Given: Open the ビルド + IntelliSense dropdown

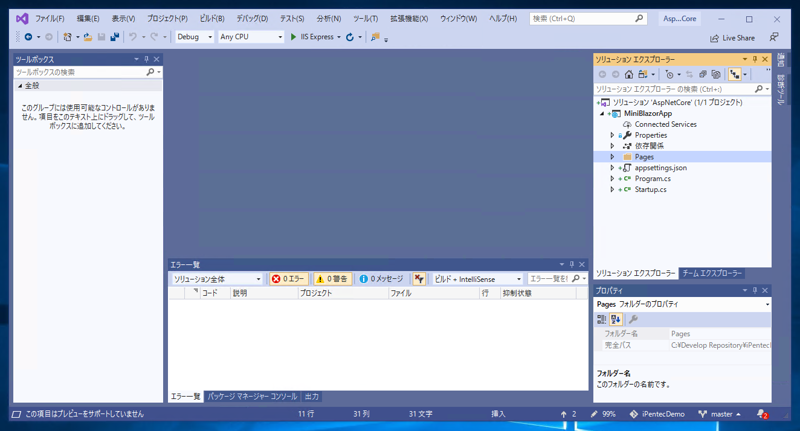Looking at the screenshot, I should pyautogui.click(x=477, y=279).
